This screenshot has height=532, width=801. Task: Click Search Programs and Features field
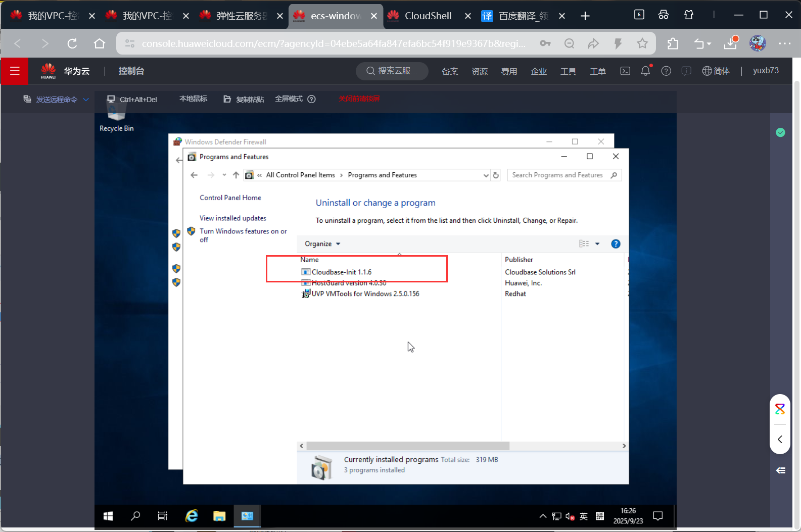564,175
